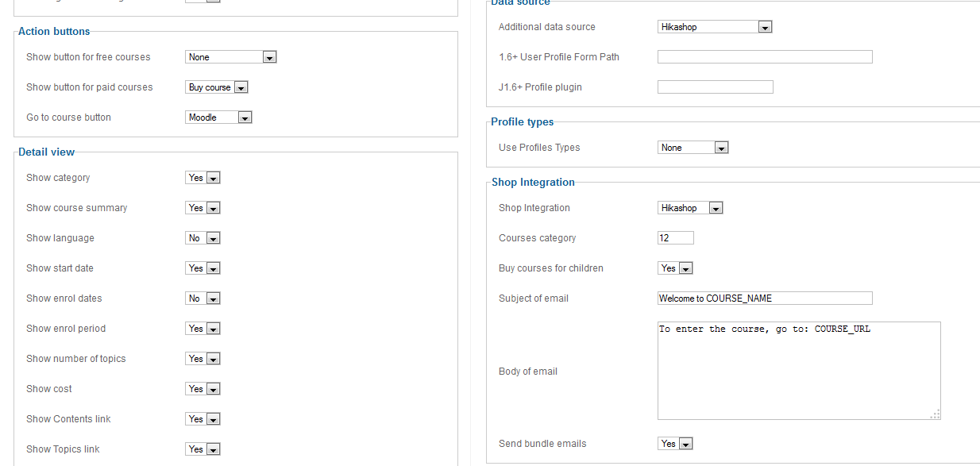Open the Show button for paid courses dropdown
This screenshot has height=466, width=980.
tap(217, 87)
